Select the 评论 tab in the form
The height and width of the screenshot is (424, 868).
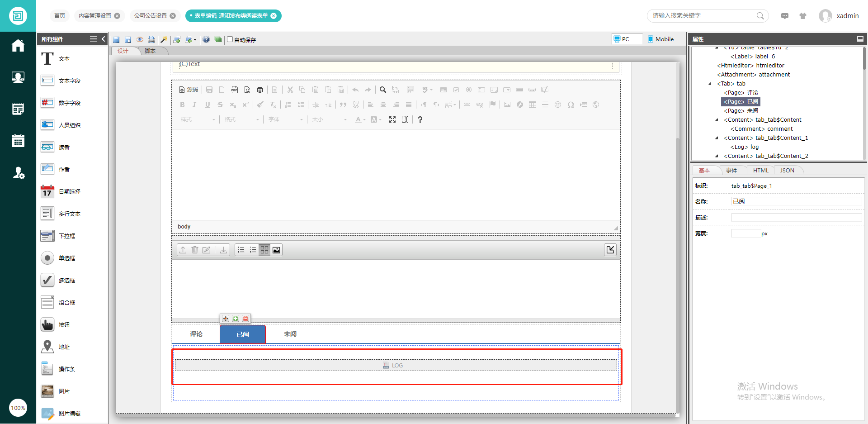point(196,334)
